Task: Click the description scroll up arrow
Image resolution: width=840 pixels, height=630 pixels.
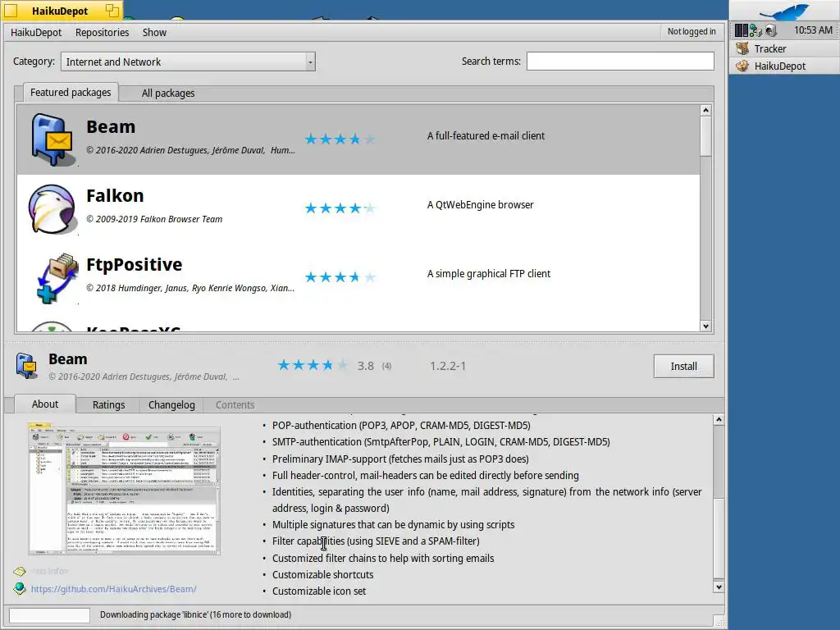Action: pyautogui.click(x=719, y=419)
